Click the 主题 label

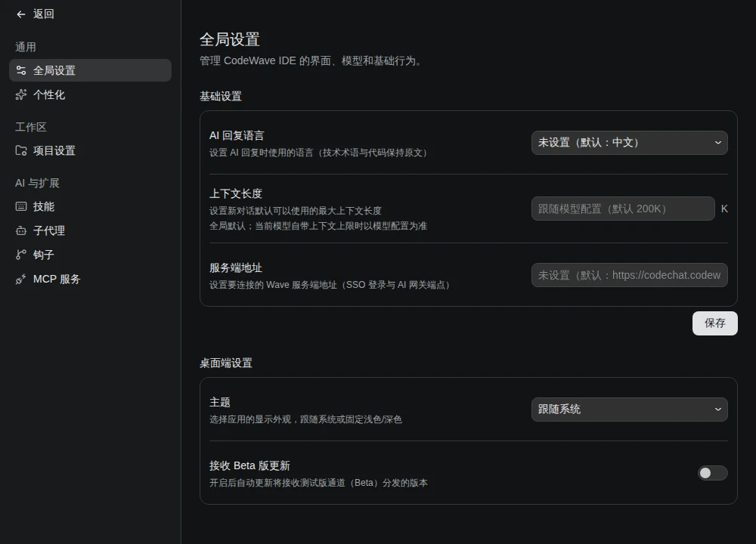[220, 403]
